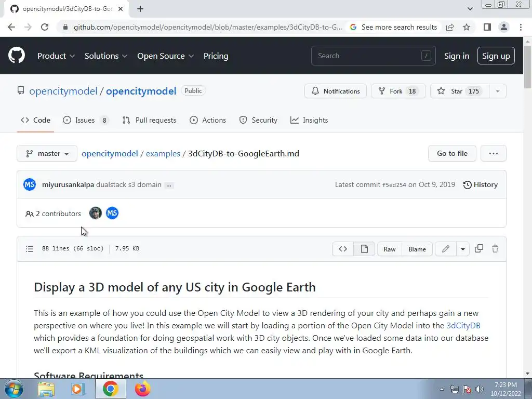Open the Star lists dropdown arrow
This screenshot has width=532, height=399.
pos(497,91)
